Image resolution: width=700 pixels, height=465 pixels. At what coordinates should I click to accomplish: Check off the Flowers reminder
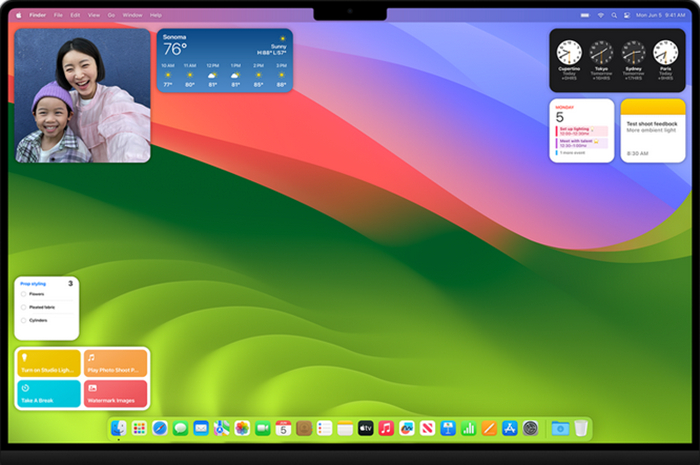tap(24, 294)
